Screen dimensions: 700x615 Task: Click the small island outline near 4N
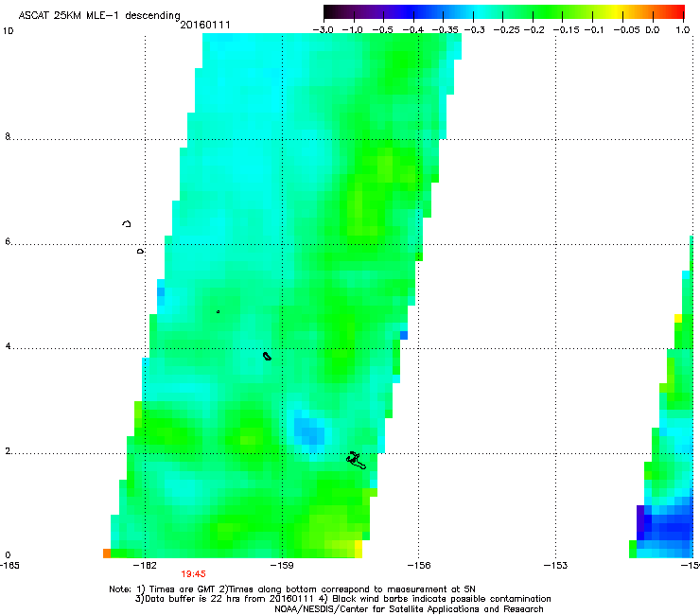tap(267, 356)
